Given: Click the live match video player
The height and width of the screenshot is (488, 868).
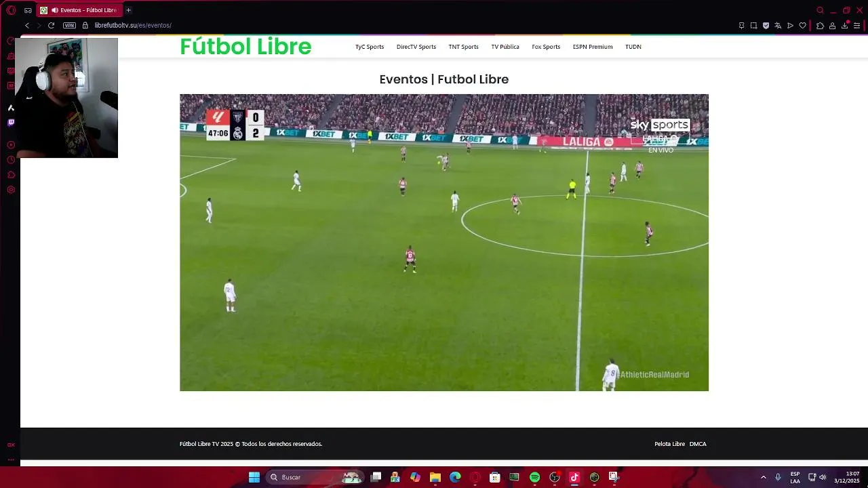Looking at the screenshot, I should (x=444, y=243).
